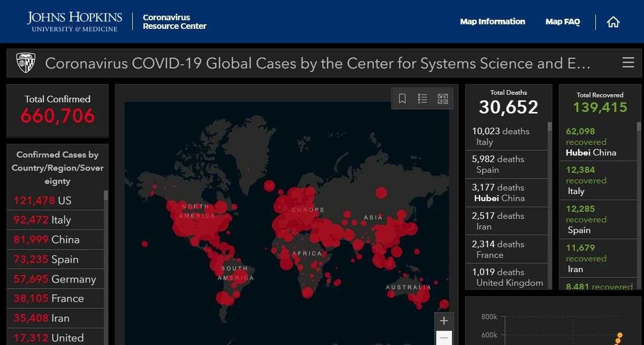The height and width of the screenshot is (345, 644).
Task: Open the basemap gallery grid icon
Action: (x=443, y=99)
